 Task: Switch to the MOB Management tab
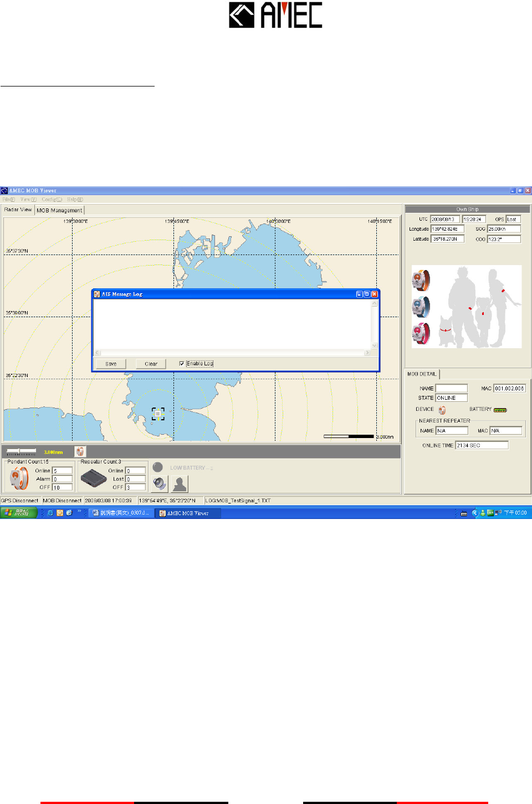(59, 210)
